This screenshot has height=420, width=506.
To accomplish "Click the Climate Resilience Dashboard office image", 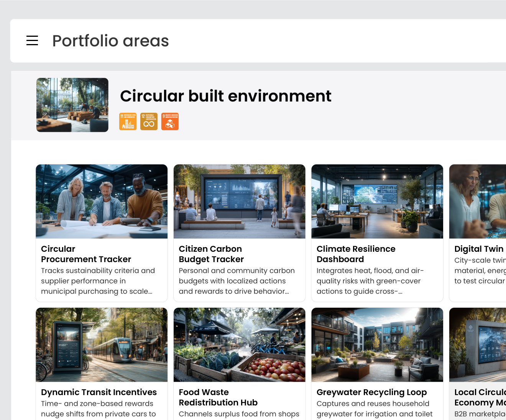I will pos(377,201).
